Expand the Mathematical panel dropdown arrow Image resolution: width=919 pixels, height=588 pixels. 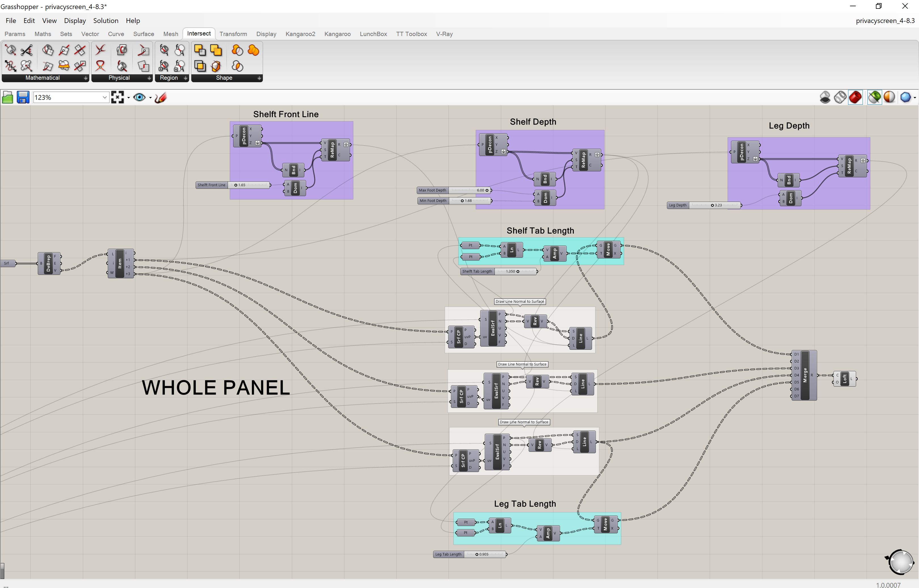tap(86, 78)
